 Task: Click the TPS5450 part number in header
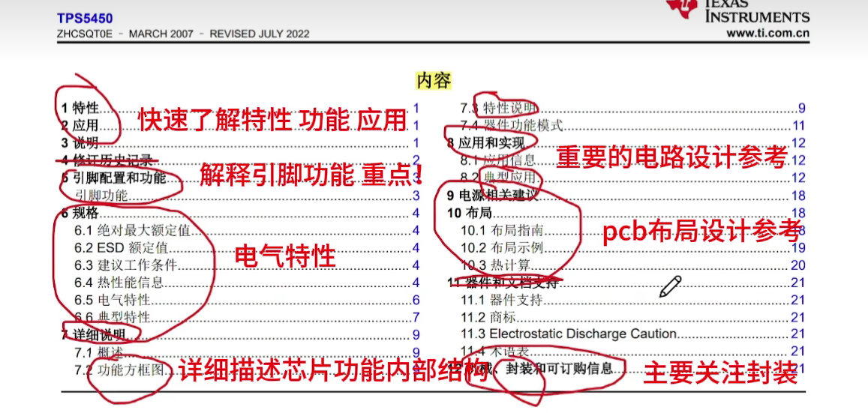pos(85,19)
